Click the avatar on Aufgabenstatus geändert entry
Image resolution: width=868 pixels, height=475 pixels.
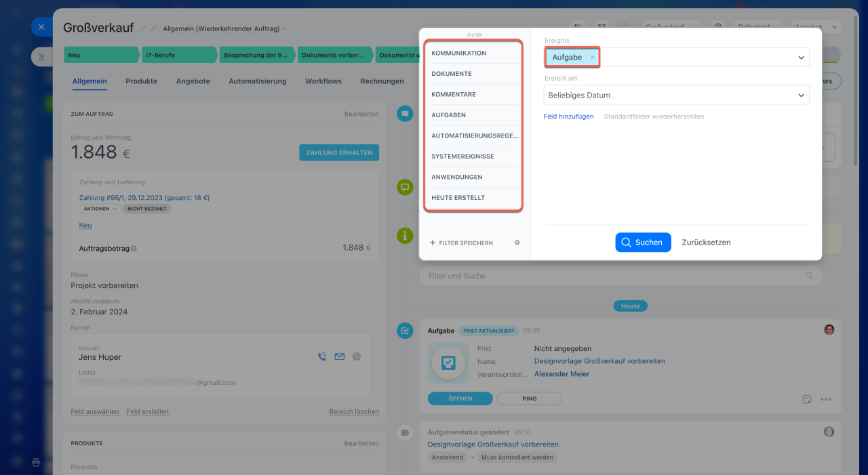click(829, 432)
